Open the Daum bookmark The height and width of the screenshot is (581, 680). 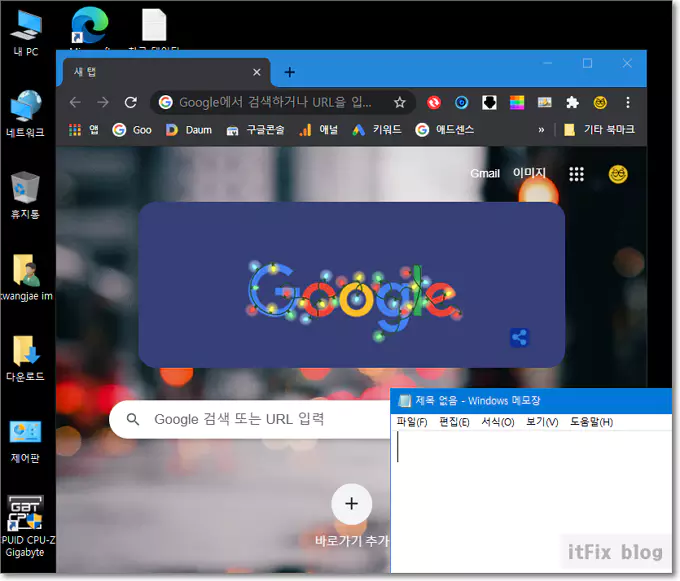pyautogui.click(x=189, y=130)
